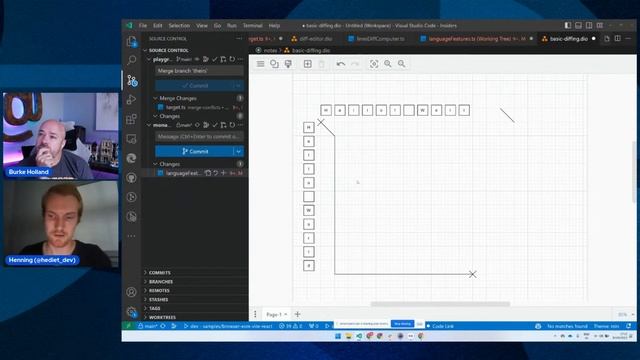Discard changes icon on languageFeat row
The width and height of the screenshot is (640, 360).
216,173
